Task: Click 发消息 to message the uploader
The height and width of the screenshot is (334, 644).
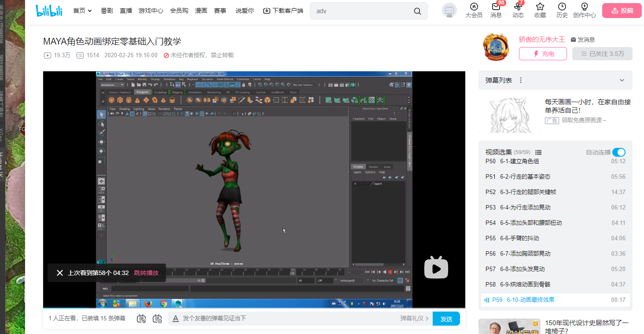Action: (583, 40)
